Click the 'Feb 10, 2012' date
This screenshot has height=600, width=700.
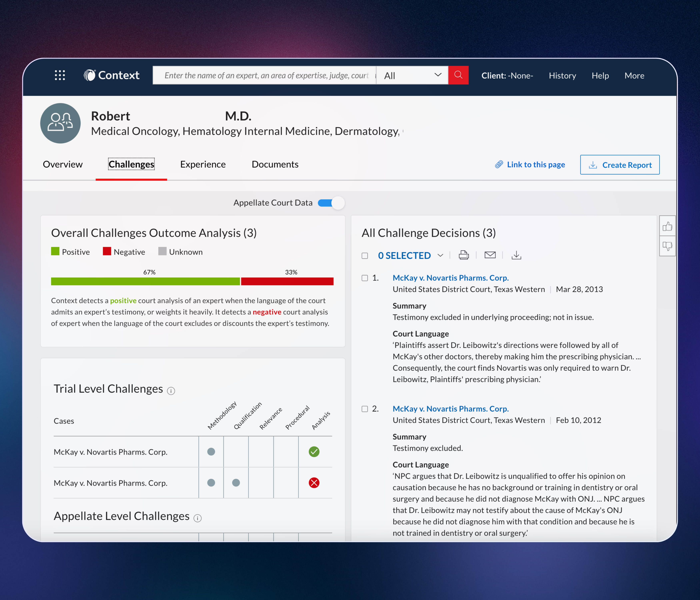coord(578,420)
